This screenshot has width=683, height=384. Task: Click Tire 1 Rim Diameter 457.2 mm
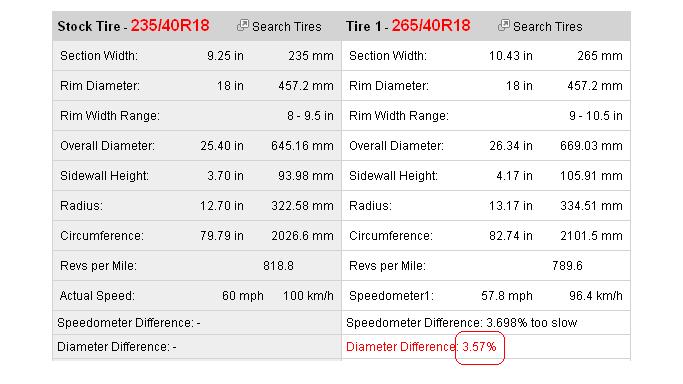595,86
